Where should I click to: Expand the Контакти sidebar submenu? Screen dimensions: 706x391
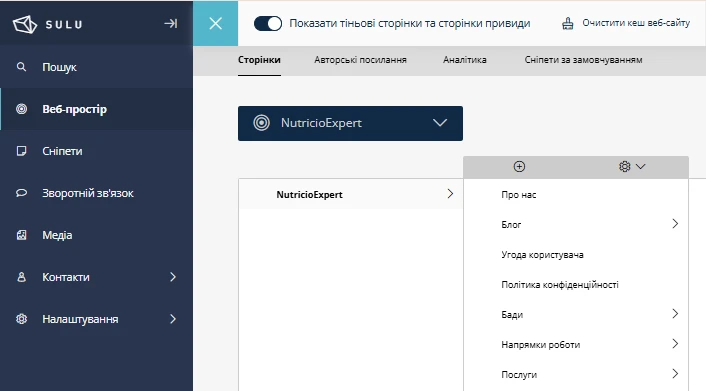[173, 277]
